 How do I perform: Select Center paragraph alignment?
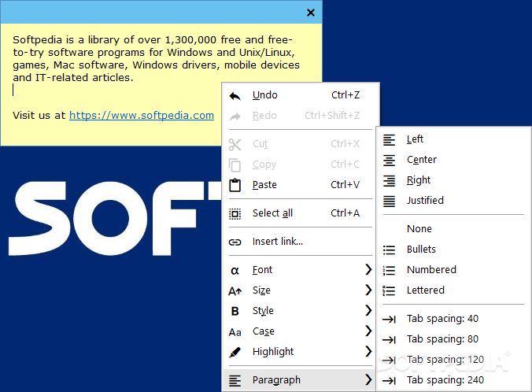pyautogui.click(x=453, y=160)
